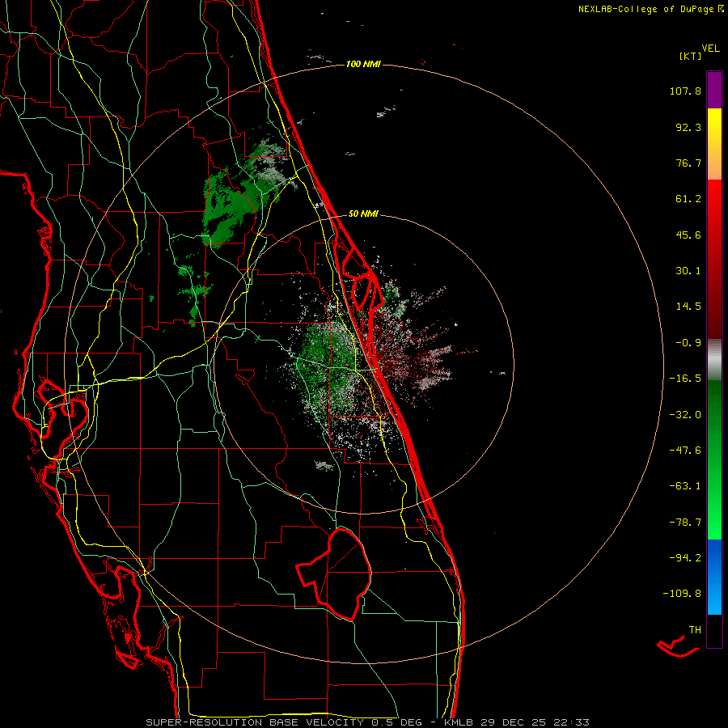Click the -94.2 velocity scale value
Screen dimensions: 728x728
tap(685, 557)
